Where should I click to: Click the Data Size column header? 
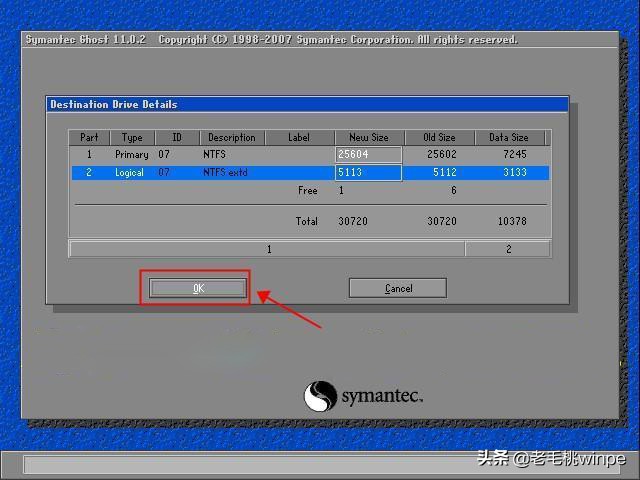coord(509,138)
